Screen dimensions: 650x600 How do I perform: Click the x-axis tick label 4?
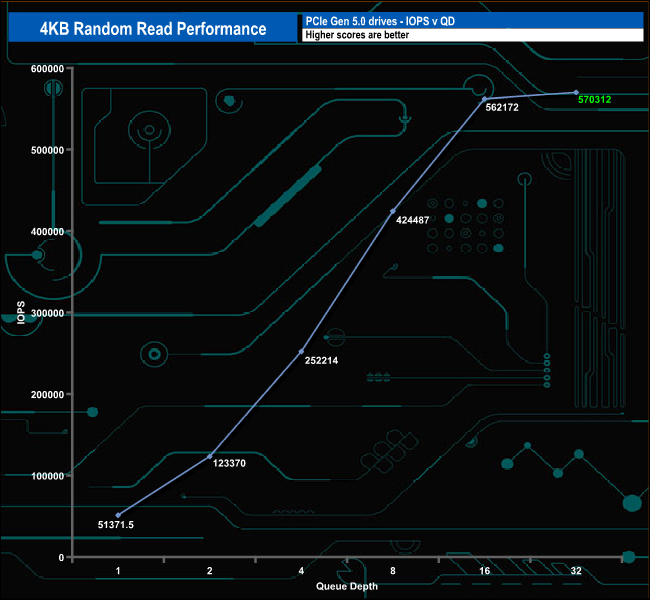click(x=301, y=571)
